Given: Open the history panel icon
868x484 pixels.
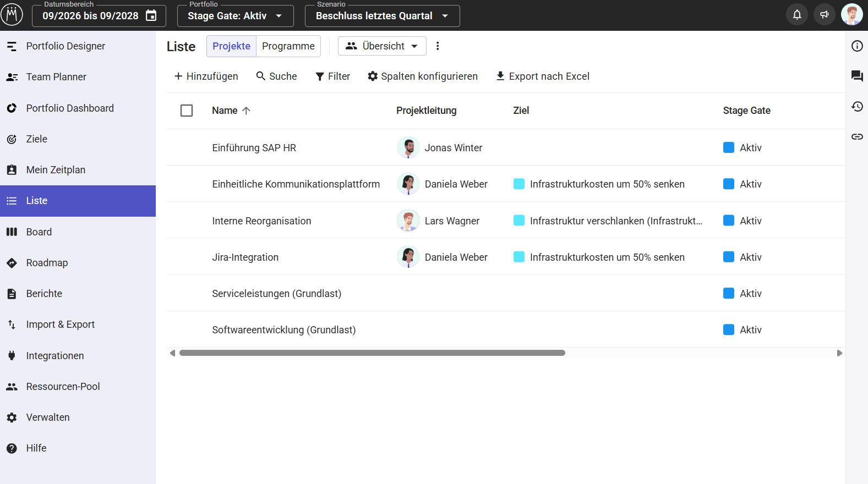Looking at the screenshot, I should pyautogui.click(x=857, y=106).
